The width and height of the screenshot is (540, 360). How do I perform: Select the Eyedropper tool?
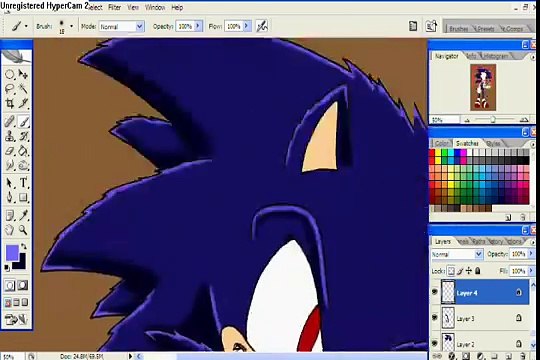(23, 215)
